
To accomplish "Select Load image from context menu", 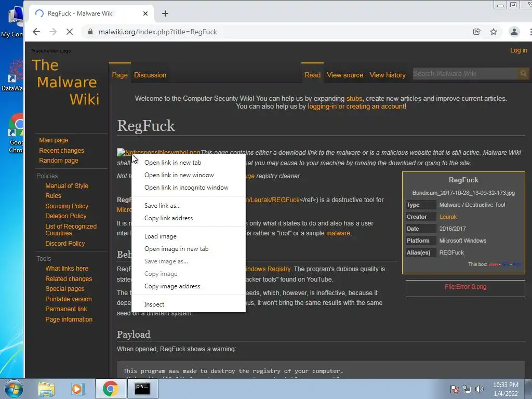I will (x=160, y=236).
